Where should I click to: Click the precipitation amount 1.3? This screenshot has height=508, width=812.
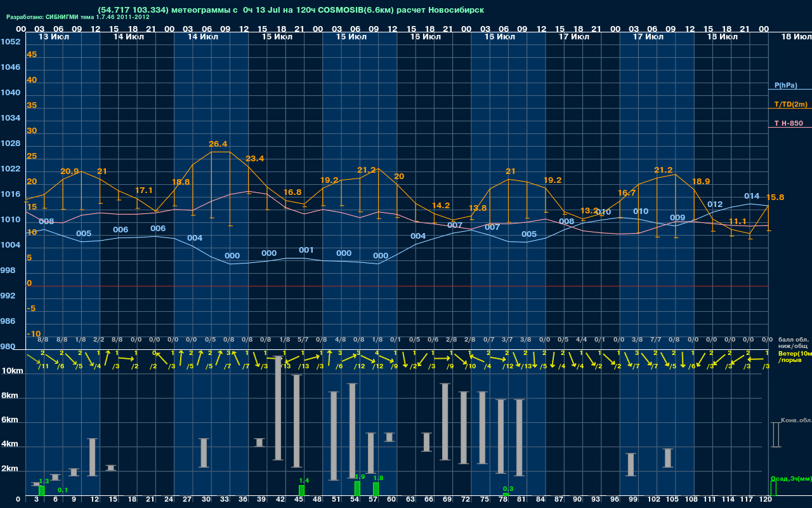click(x=44, y=481)
